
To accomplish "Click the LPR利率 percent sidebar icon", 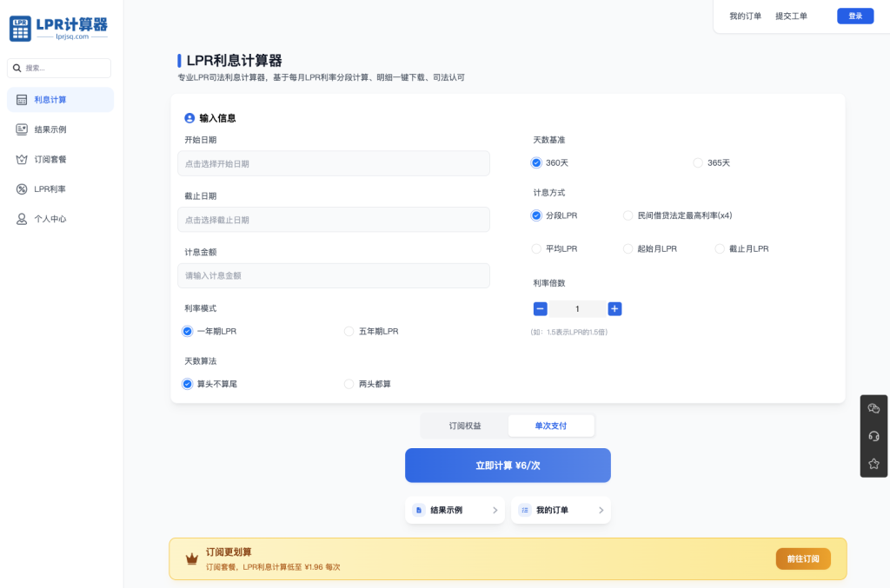I will coord(22,189).
